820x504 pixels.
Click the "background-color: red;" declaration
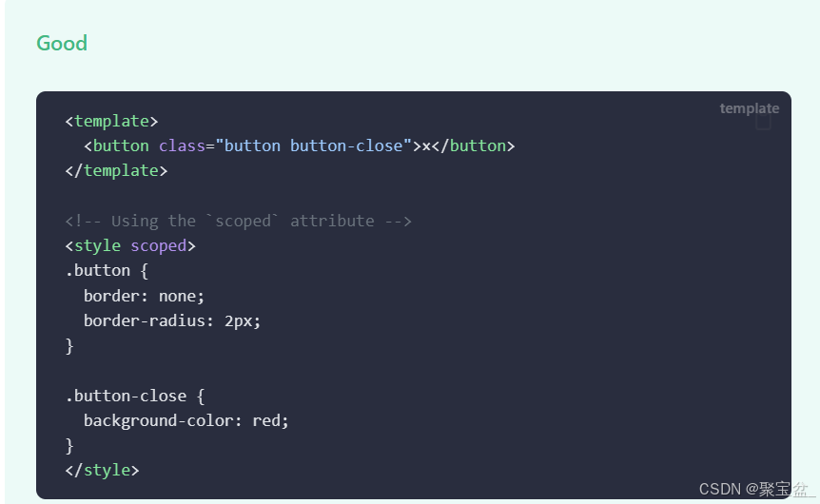click(185, 419)
